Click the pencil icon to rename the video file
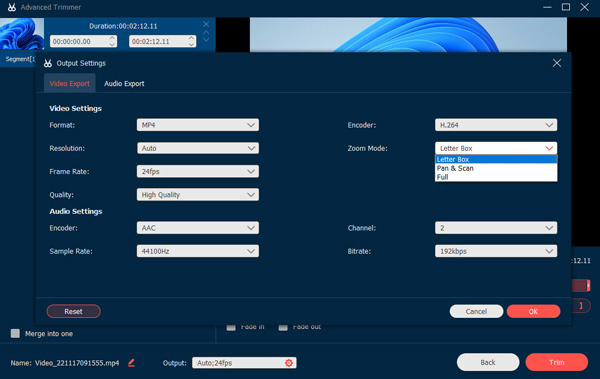This screenshot has width=600, height=379. [131, 363]
